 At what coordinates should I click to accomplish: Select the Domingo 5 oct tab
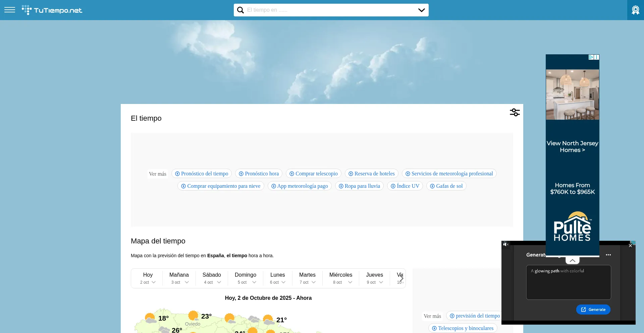tap(246, 278)
